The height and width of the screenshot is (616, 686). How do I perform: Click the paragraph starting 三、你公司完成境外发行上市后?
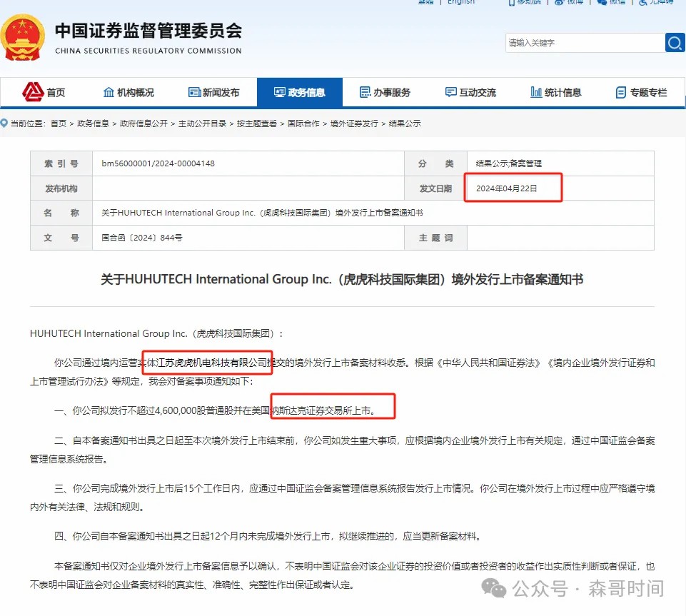point(342,498)
